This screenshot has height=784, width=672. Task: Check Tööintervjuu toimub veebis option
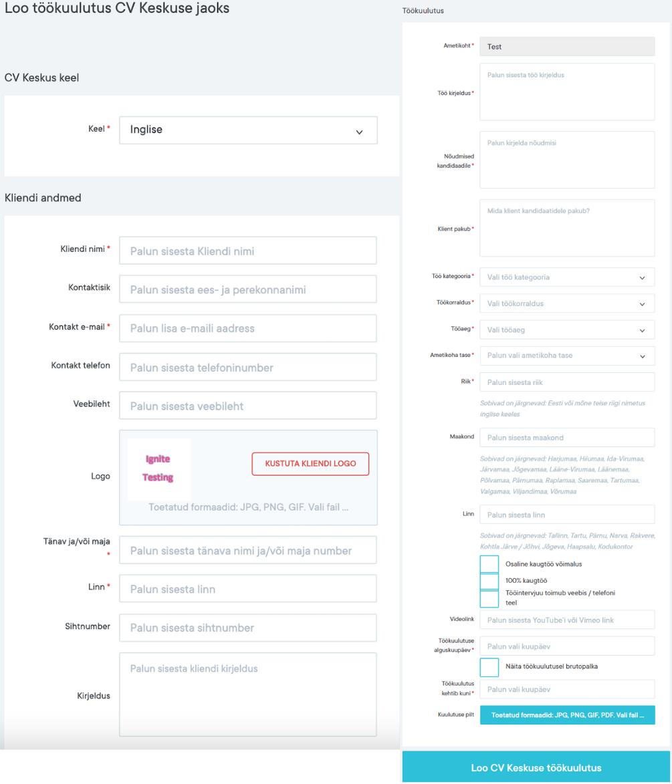489,598
